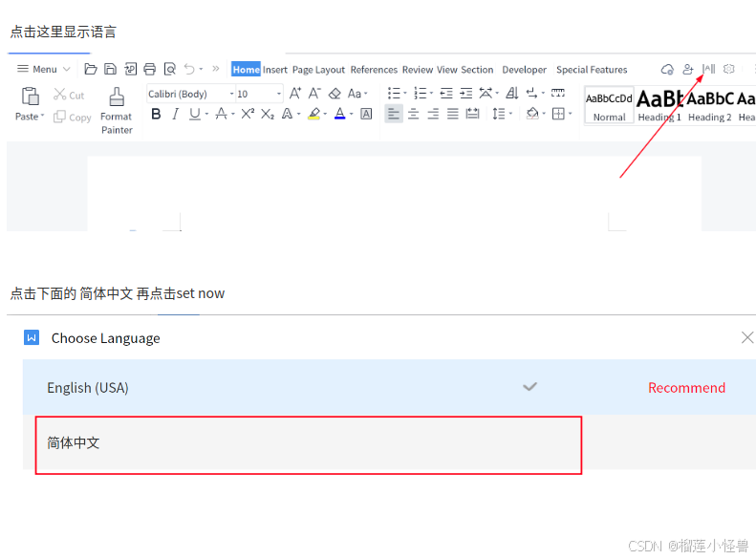Image resolution: width=756 pixels, height=559 pixels.
Task: Expand more quick access tools chevrons
Action: (216, 69)
